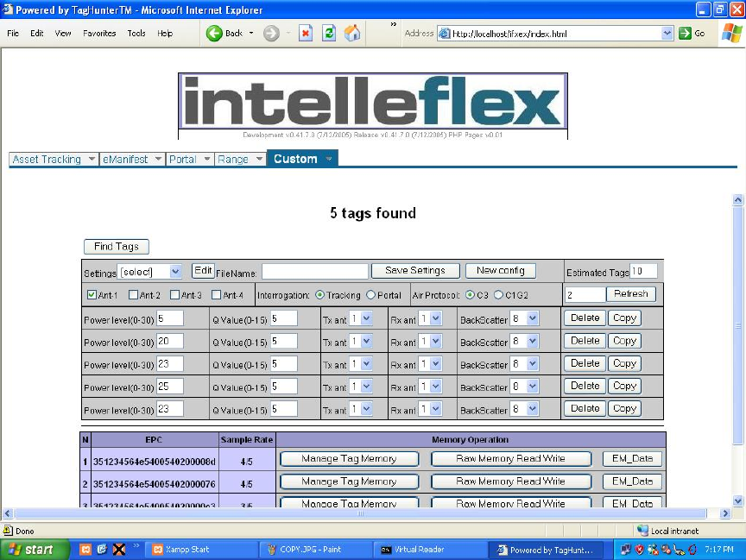
Task: Delete the row with power level 5
Action: [x=585, y=318]
